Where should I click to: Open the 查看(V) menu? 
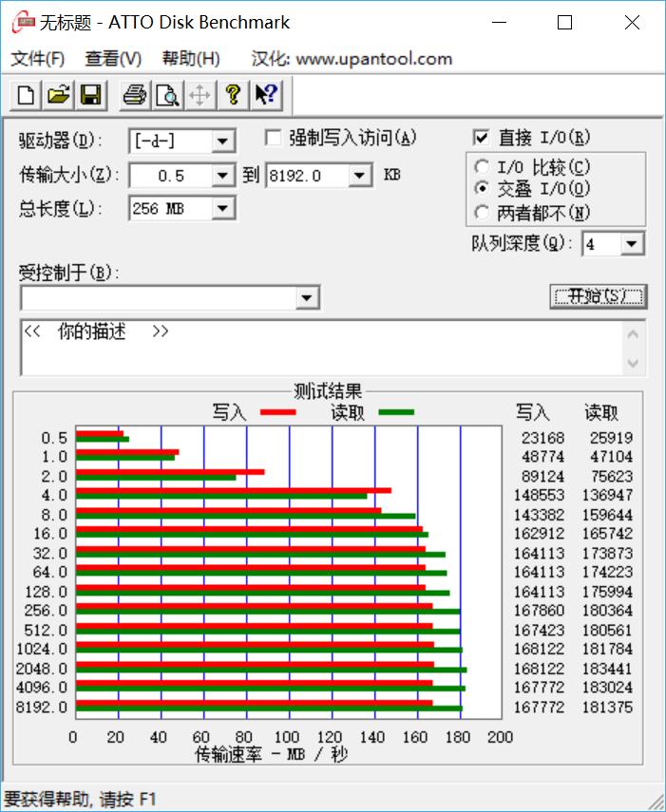[113, 59]
